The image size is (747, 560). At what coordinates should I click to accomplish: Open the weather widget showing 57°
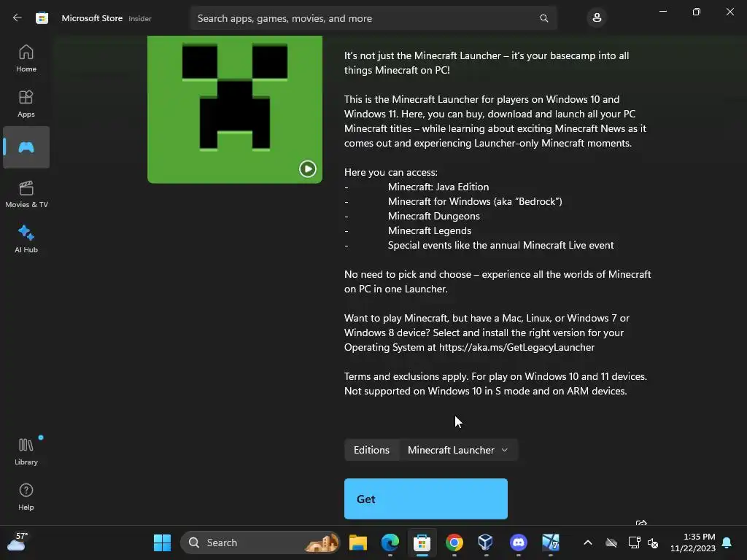tap(18, 542)
